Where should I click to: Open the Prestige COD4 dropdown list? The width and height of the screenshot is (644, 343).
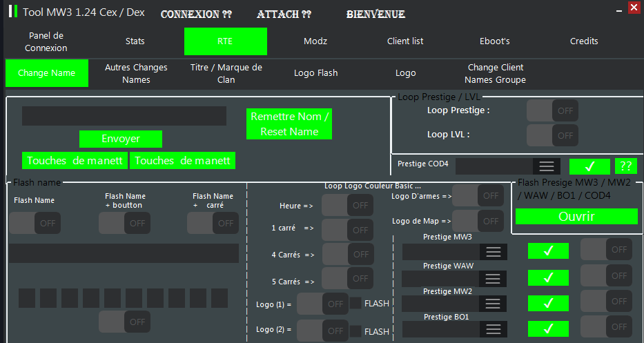pos(546,166)
